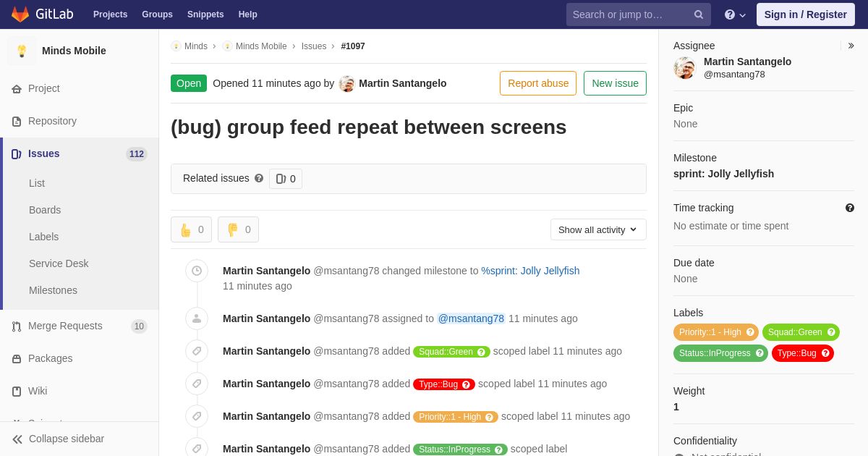Click the GitLab fox logo
Screen dimensions: 868x456
(20, 14)
